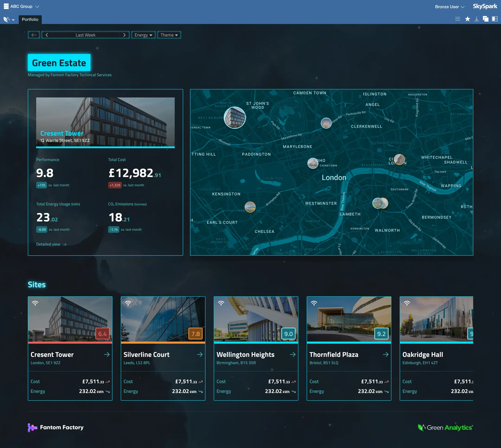This screenshot has width=501, height=448.
Task: Toggle the wifi status on Cresent Tower card
Action: (x=35, y=303)
